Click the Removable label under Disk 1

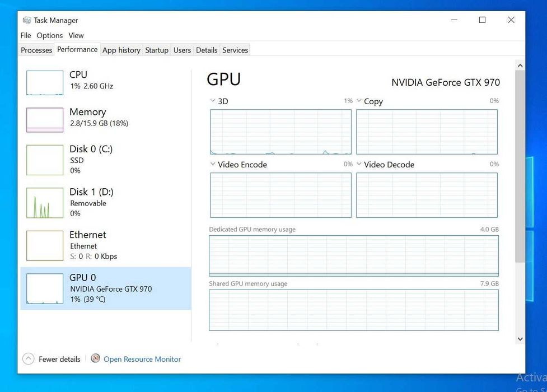coord(88,203)
